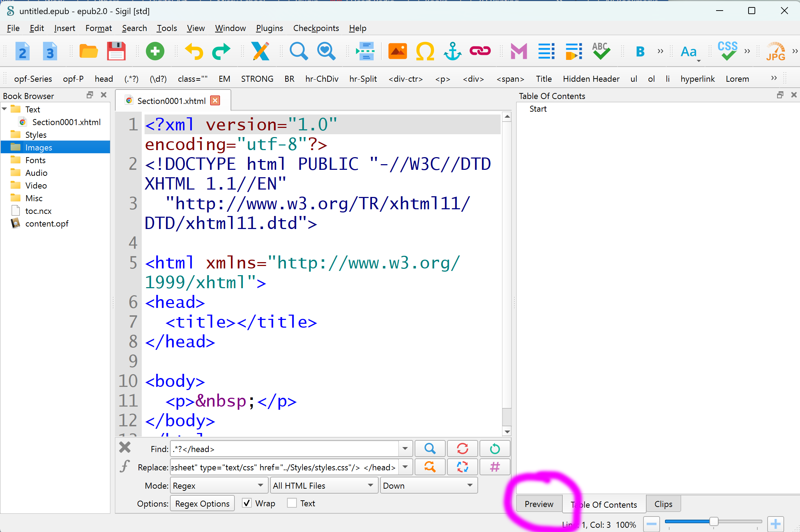Click the Insert Image toolbar icon
800x532 pixels.
pyautogui.click(x=397, y=51)
